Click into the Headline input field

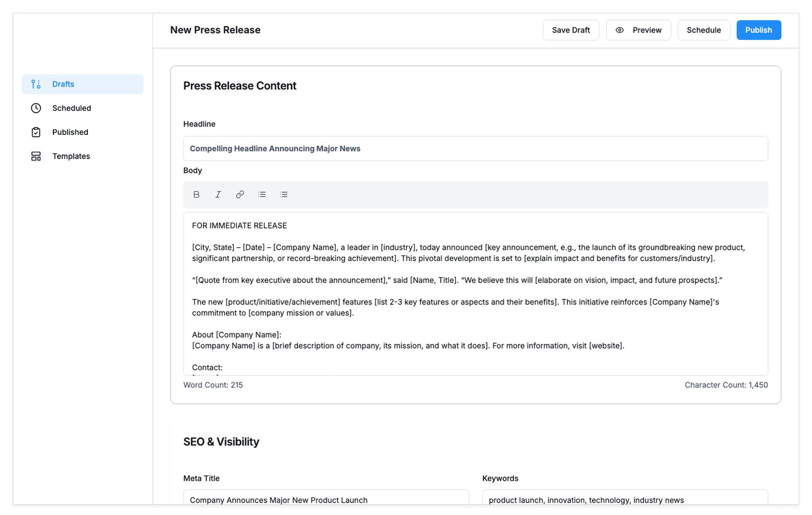click(475, 149)
